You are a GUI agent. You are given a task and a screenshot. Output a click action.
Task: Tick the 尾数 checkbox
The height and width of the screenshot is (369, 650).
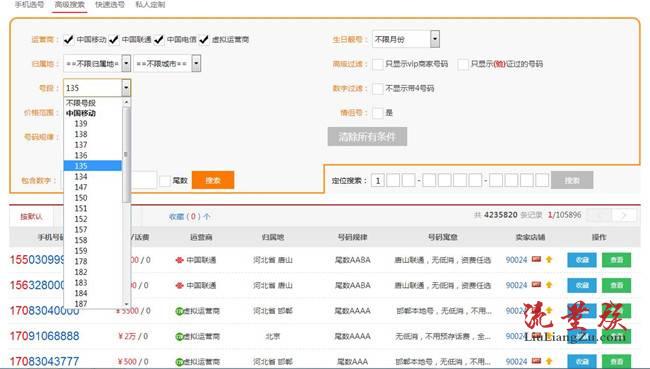pos(165,181)
